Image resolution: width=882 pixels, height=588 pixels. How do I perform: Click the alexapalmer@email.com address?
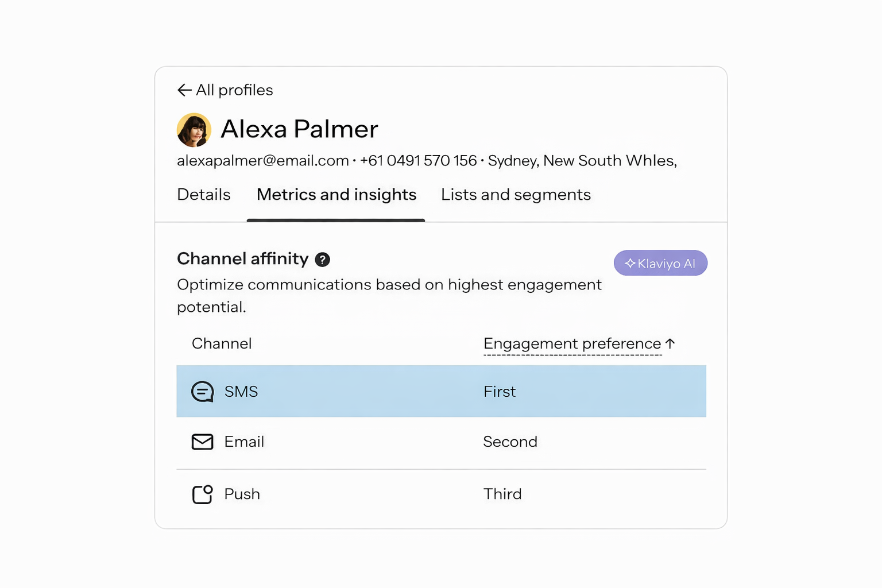pos(263,161)
